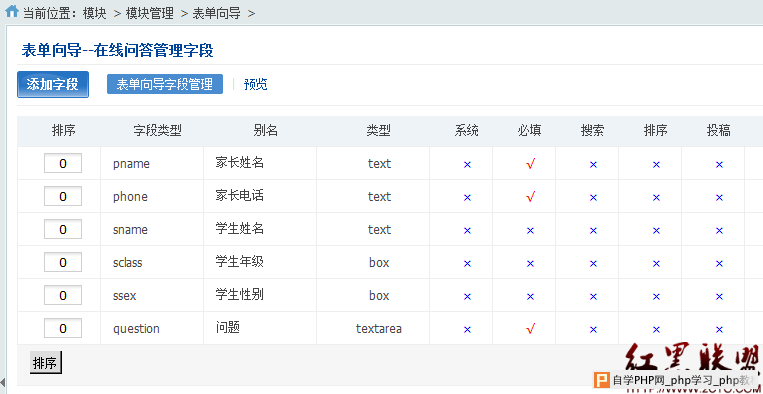The height and width of the screenshot is (394, 763).
Task: Toggle 投稿 cross for pname row
Action: [x=719, y=165]
